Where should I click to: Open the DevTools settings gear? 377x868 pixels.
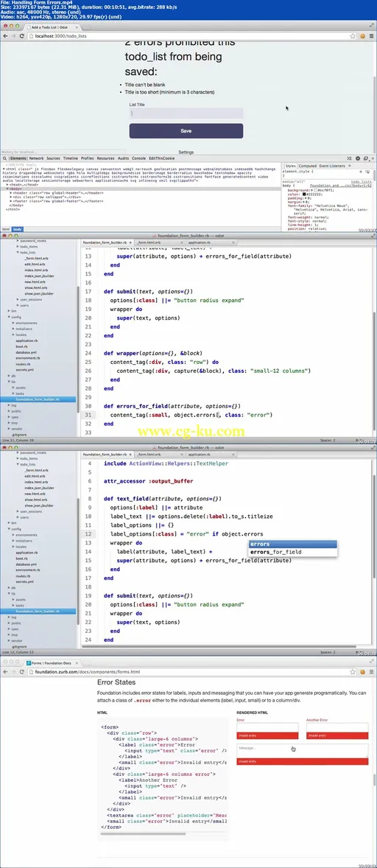(358, 158)
